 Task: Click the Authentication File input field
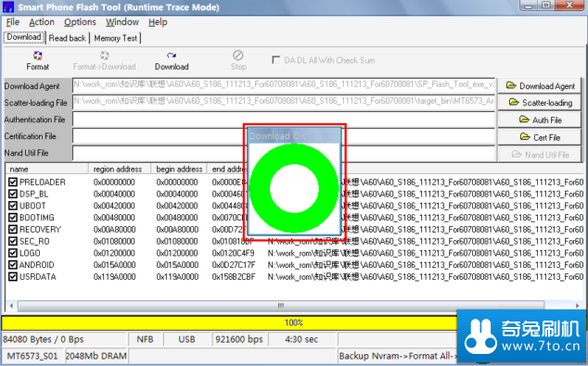[284, 120]
